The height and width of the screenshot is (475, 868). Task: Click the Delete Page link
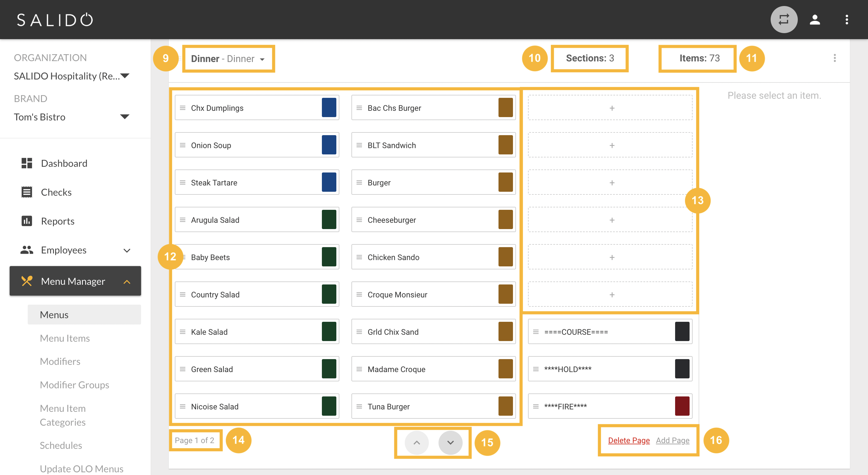tap(628, 440)
